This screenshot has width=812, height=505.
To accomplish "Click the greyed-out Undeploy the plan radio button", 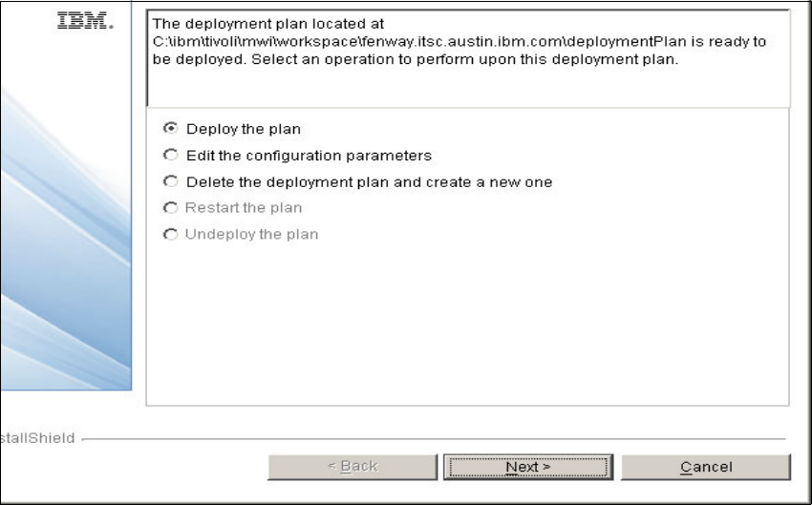I will tap(171, 234).
